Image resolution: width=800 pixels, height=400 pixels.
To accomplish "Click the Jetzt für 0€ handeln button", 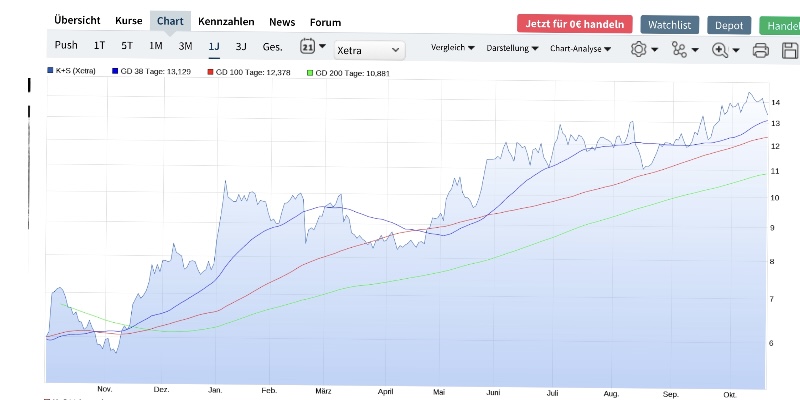I will [575, 23].
